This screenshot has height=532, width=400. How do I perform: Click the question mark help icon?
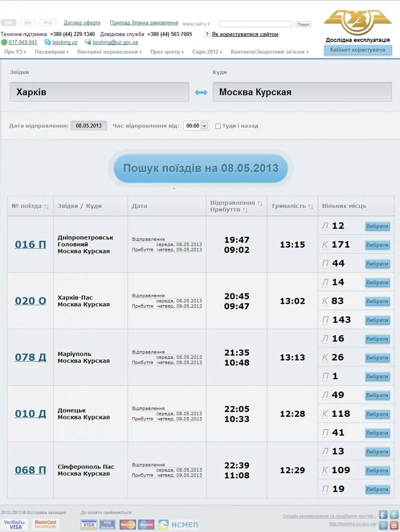tap(207, 34)
